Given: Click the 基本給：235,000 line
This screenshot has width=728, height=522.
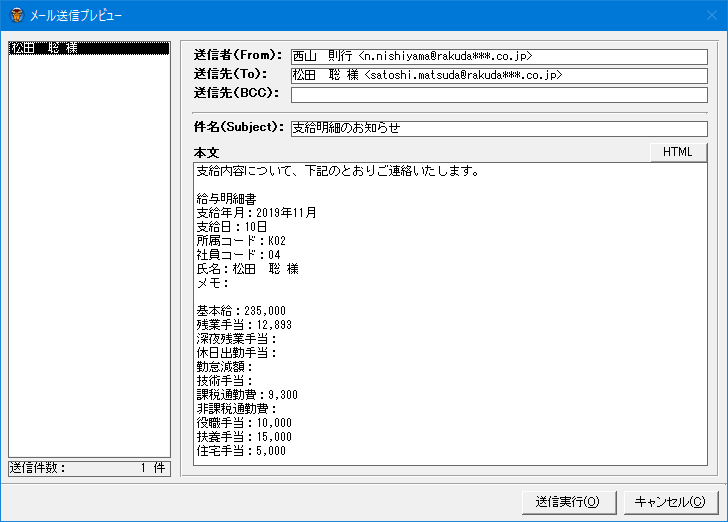Looking at the screenshot, I should click(x=241, y=311).
